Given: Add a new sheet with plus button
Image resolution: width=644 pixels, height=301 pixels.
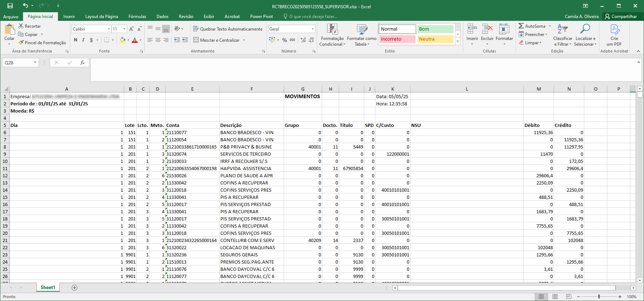Looking at the screenshot, I should (x=75, y=287).
